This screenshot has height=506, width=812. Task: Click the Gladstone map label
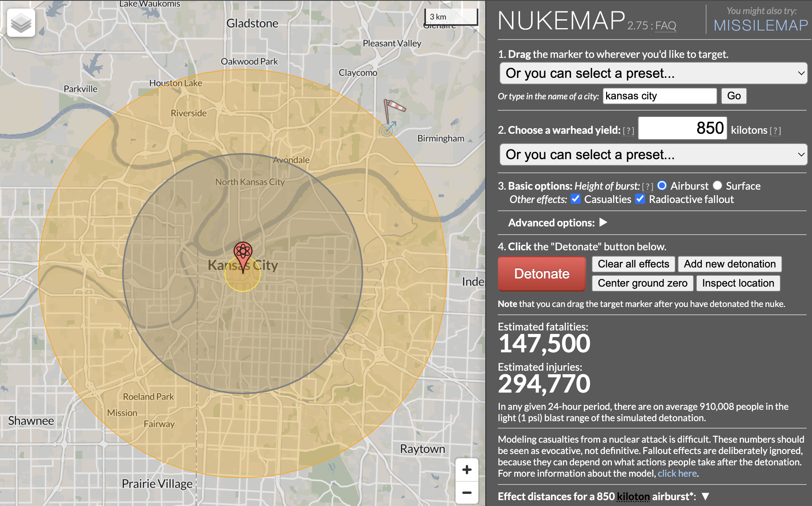pos(252,23)
